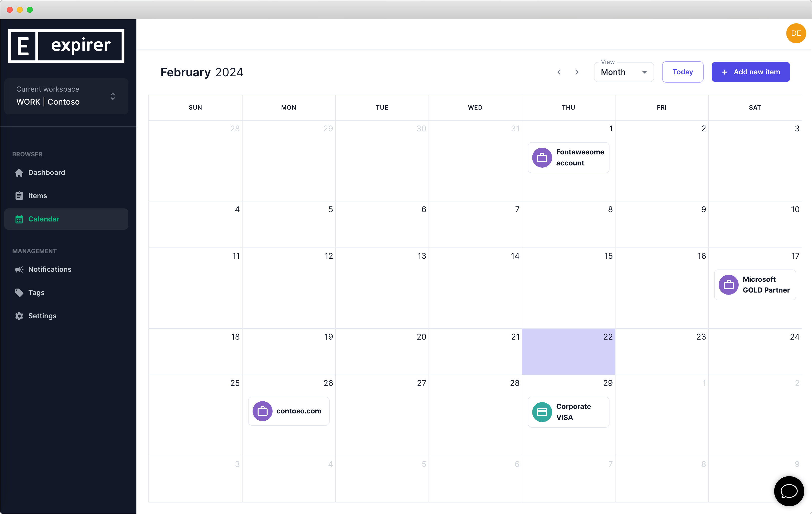Click the Today button
This screenshot has height=514, width=812.
point(682,72)
